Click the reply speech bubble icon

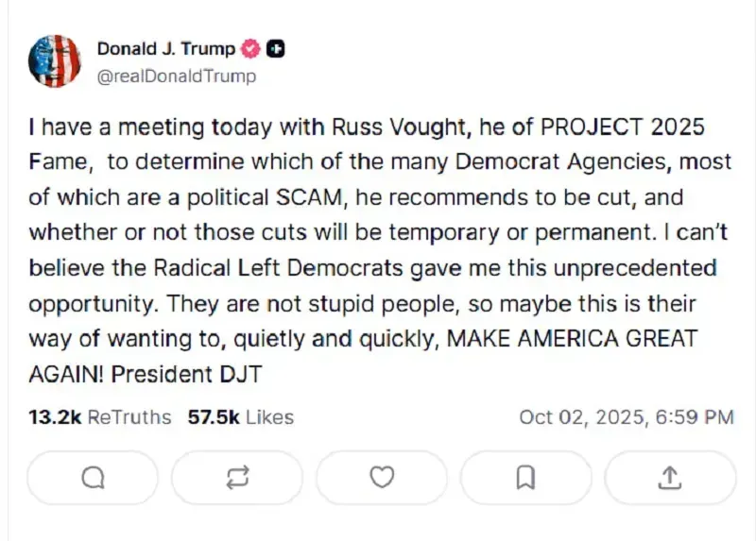click(93, 479)
